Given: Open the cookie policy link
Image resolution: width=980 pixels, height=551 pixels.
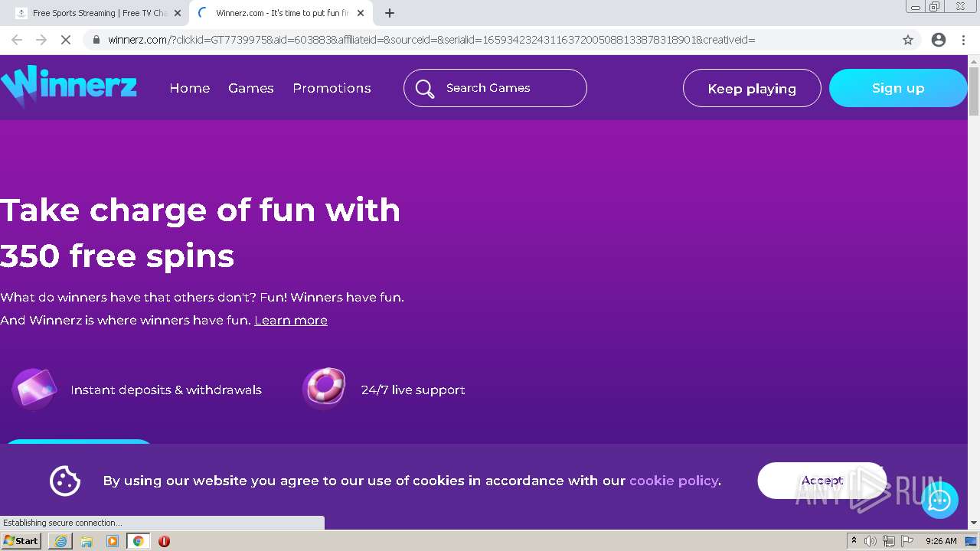Looking at the screenshot, I should point(674,481).
